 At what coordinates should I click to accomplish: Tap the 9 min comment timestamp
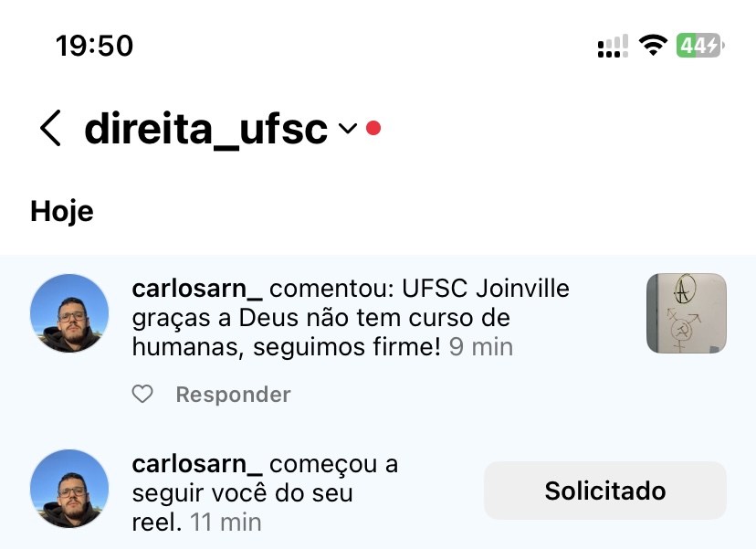click(481, 348)
